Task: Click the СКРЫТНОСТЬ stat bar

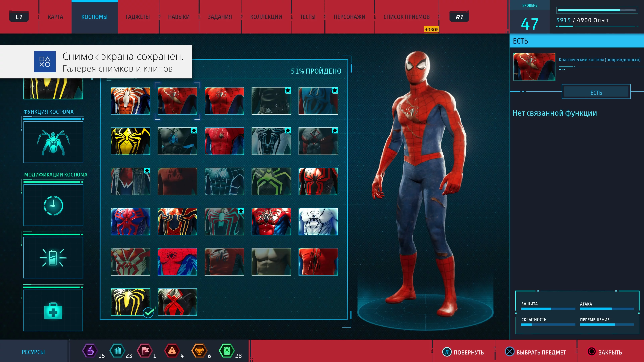Action: 548,324
